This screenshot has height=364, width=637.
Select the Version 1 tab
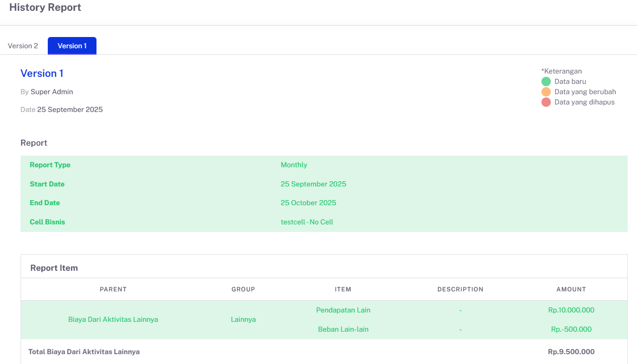[72, 46]
